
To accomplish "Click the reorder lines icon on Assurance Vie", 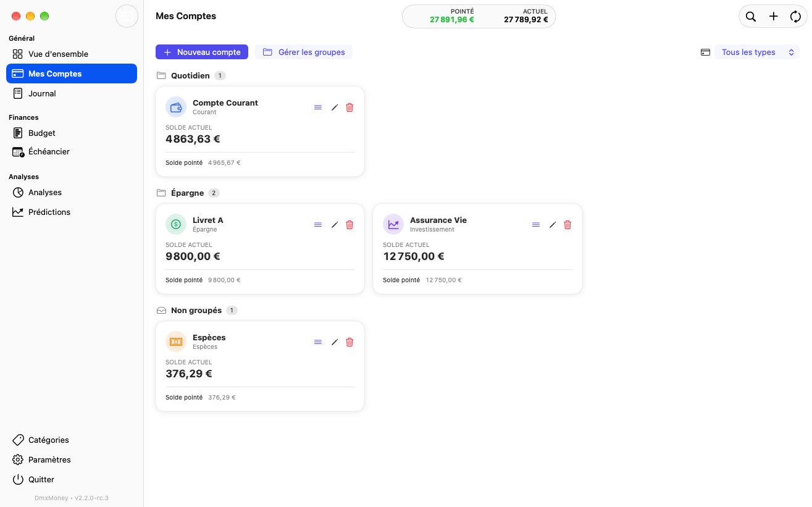I will click(x=536, y=225).
